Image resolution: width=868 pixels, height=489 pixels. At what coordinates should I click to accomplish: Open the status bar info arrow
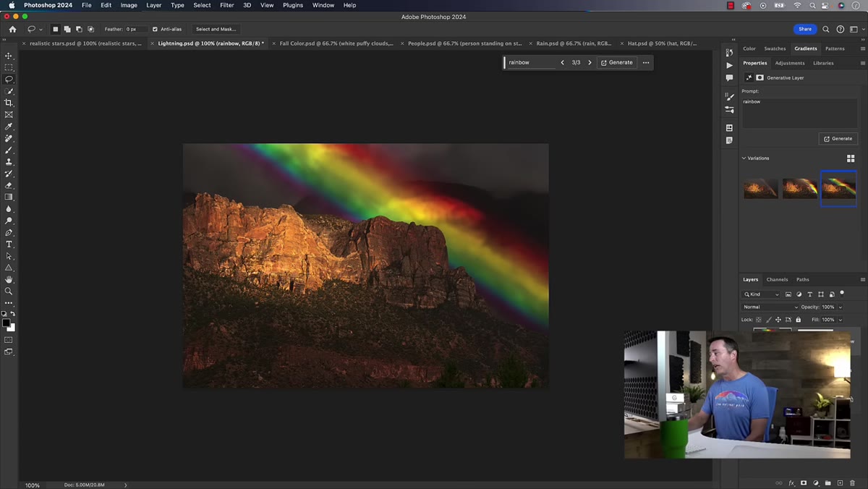[125, 485]
